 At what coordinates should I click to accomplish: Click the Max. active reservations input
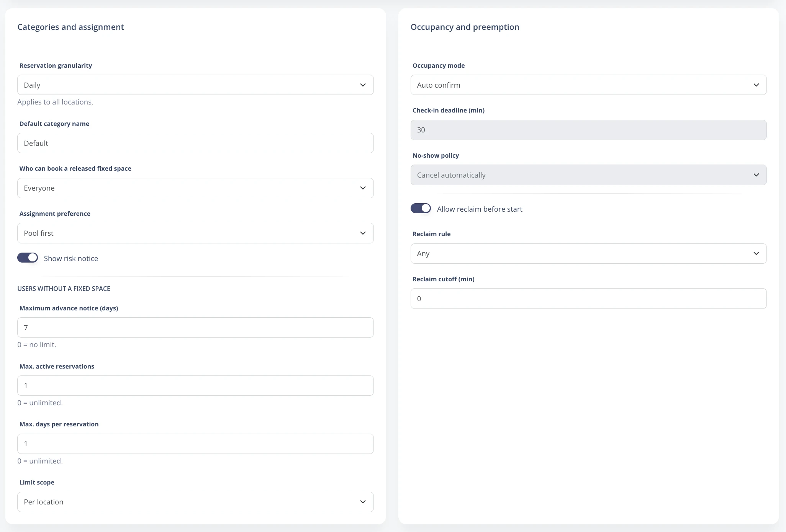pos(195,385)
